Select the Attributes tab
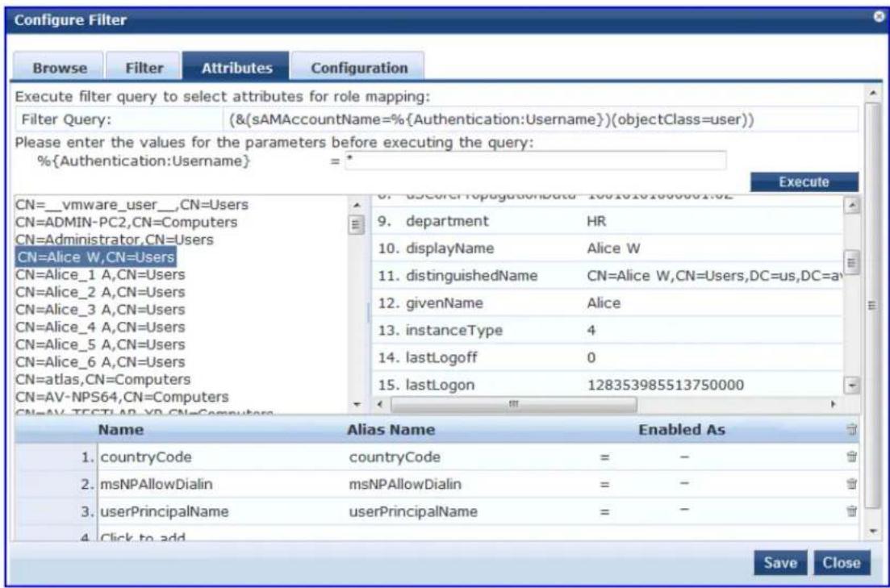Screen dimensions: 890x588 click(236, 66)
